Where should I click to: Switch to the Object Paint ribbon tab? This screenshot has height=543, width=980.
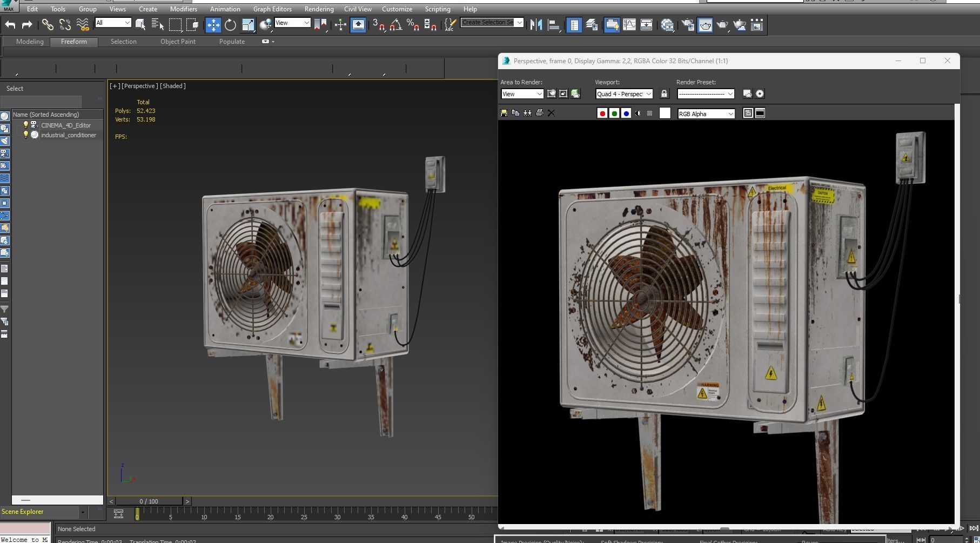pyautogui.click(x=178, y=42)
